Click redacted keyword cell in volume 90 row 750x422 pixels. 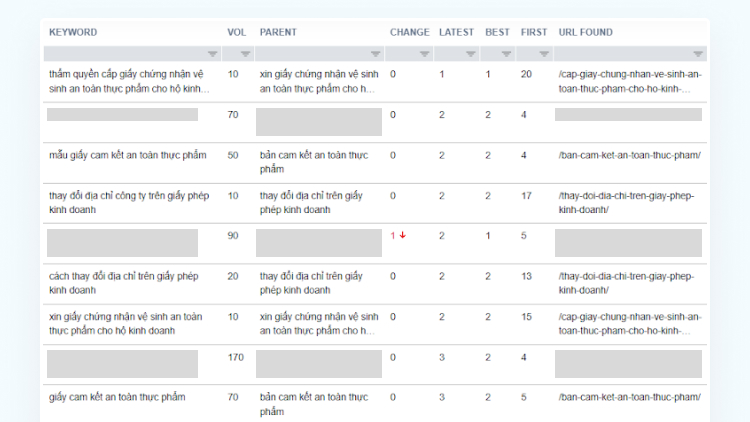pyautogui.click(x=122, y=243)
